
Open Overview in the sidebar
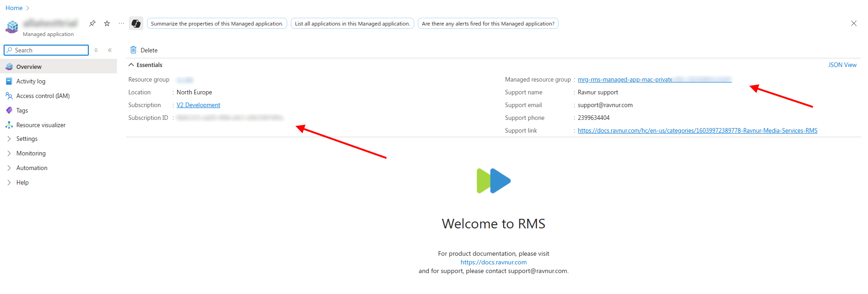pos(59,67)
